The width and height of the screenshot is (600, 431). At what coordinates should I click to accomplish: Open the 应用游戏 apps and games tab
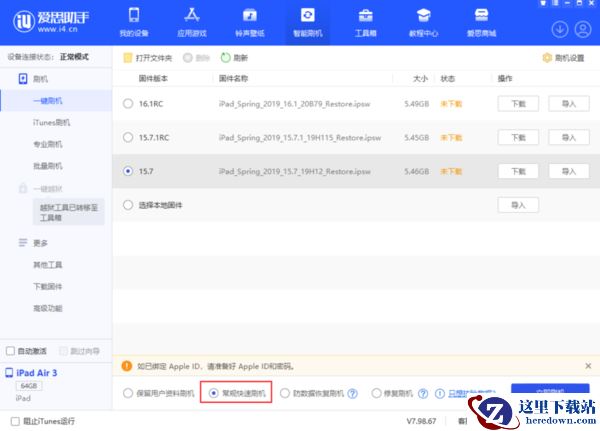192,23
